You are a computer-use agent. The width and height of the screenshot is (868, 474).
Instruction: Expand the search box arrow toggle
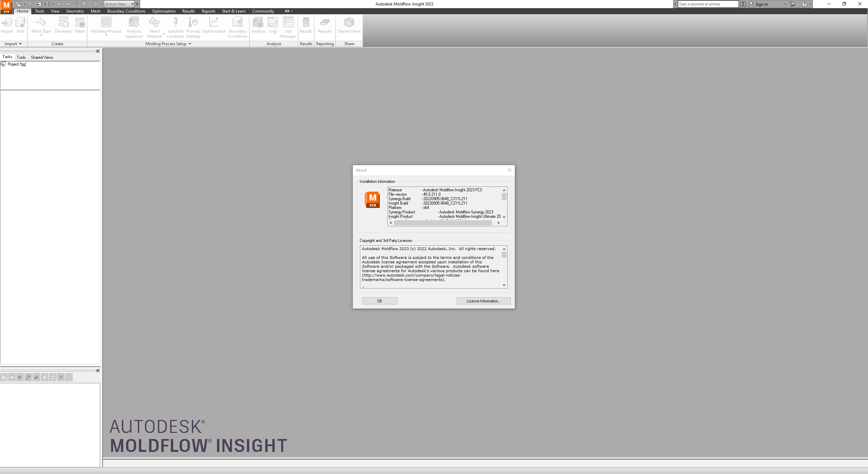[x=675, y=4]
